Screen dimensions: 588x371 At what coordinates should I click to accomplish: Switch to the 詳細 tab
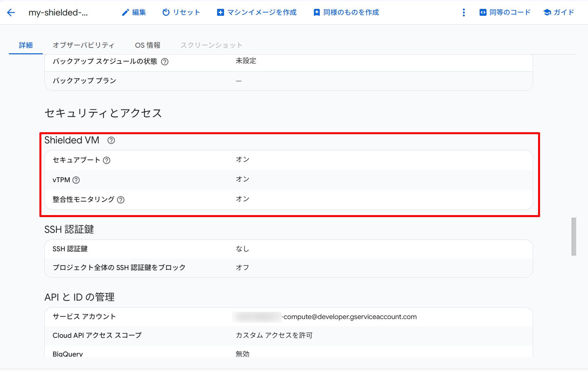point(26,45)
